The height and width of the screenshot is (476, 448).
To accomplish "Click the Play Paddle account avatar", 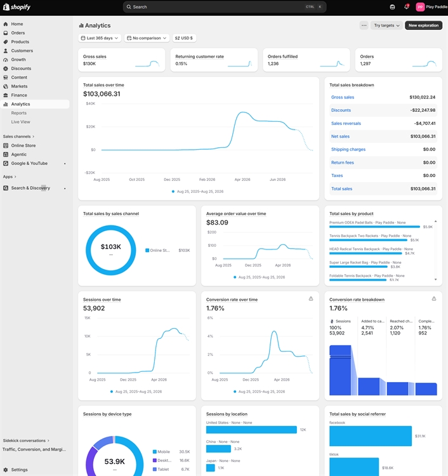I will (420, 7).
